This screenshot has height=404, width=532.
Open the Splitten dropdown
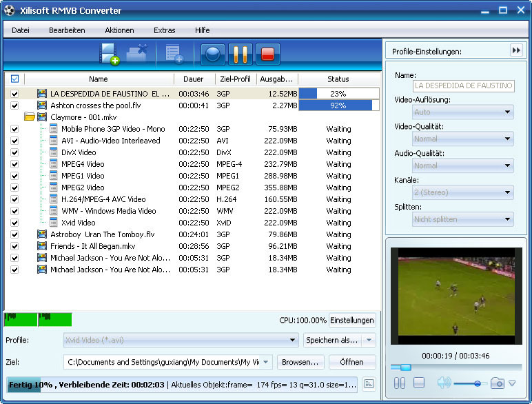[x=463, y=219]
